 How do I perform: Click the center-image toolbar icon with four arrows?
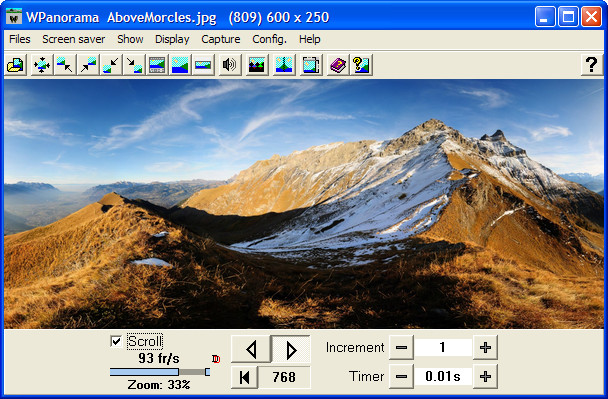[x=41, y=65]
